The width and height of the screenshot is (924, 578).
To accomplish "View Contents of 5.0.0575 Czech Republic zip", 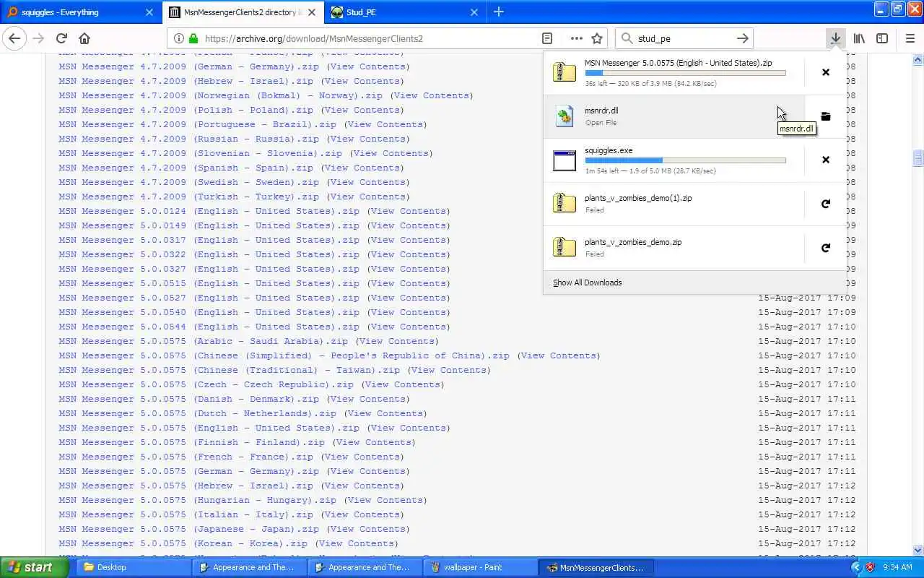I will point(403,384).
